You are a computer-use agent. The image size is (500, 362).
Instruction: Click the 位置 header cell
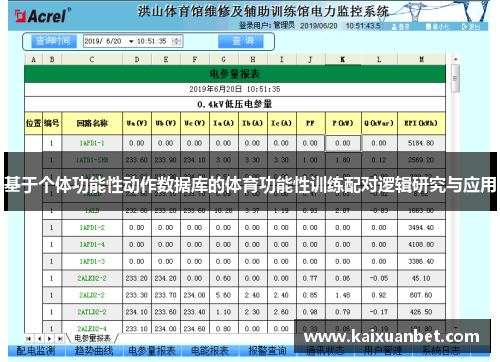(33, 123)
